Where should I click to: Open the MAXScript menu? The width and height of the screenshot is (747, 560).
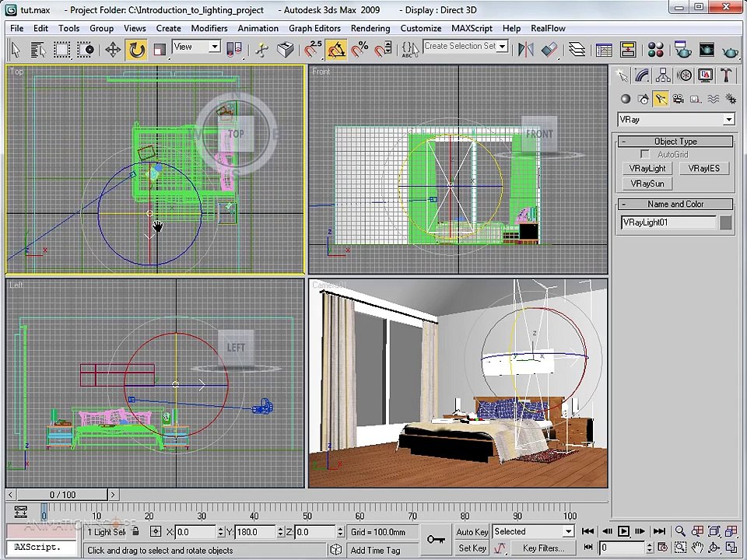click(x=472, y=28)
